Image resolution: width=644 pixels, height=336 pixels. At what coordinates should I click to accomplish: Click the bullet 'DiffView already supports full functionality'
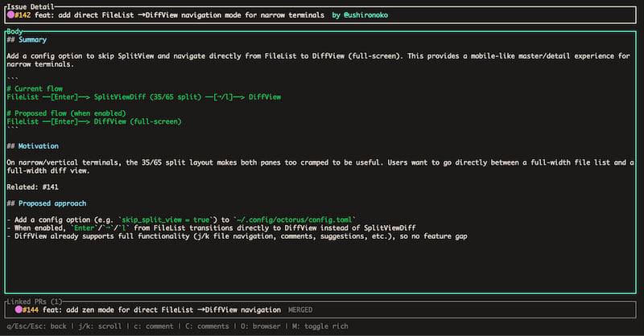click(237, 236)
